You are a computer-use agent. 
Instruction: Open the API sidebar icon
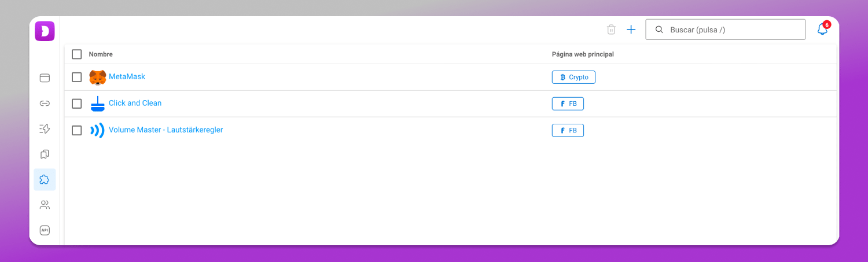click(45, 230)
